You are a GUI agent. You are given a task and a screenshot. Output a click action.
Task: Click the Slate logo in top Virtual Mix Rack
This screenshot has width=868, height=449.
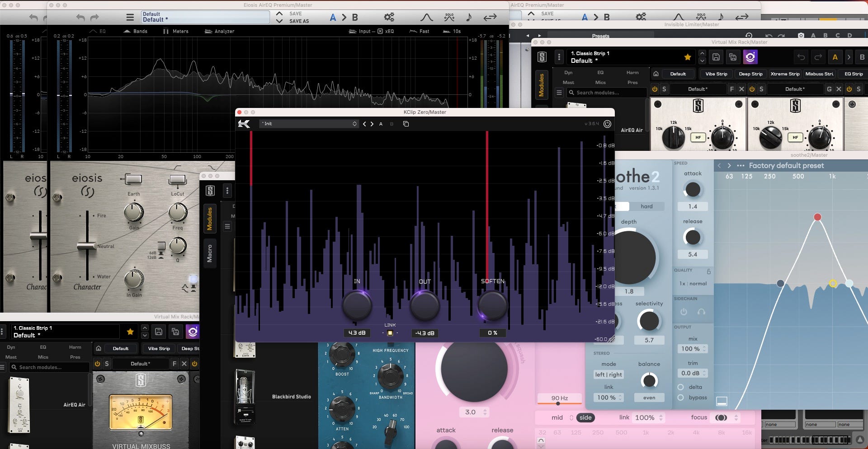pos(542,57)
